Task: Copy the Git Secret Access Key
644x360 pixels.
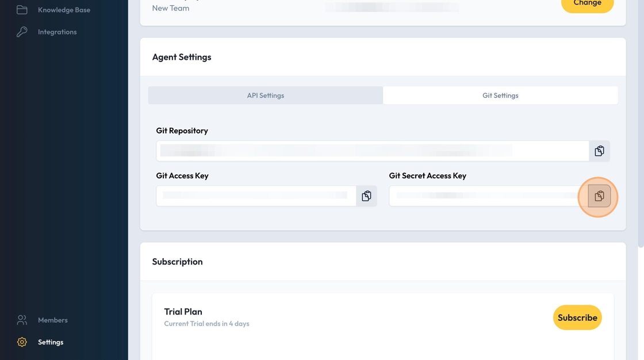Action: pyautogui.click(x=599, y=197)
